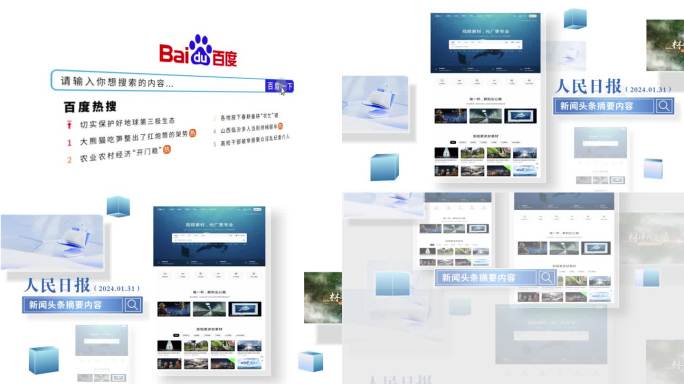Open hot search starting with 各地按下春耕

pyautogui.click(x=249, y=117)
